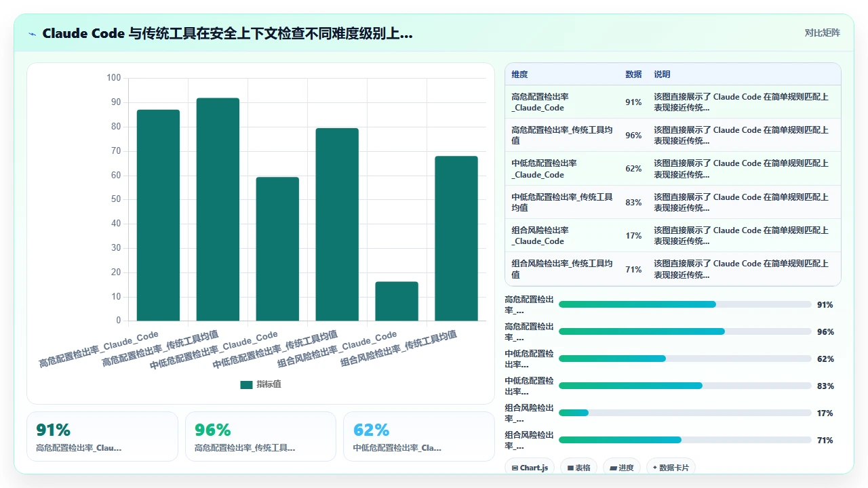Click the y-axis label 50

point(116,199)
